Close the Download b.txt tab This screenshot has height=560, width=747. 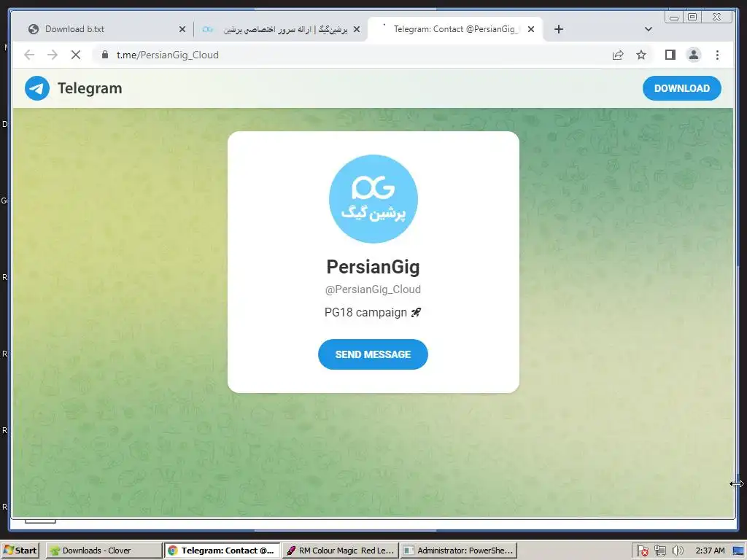182,29
